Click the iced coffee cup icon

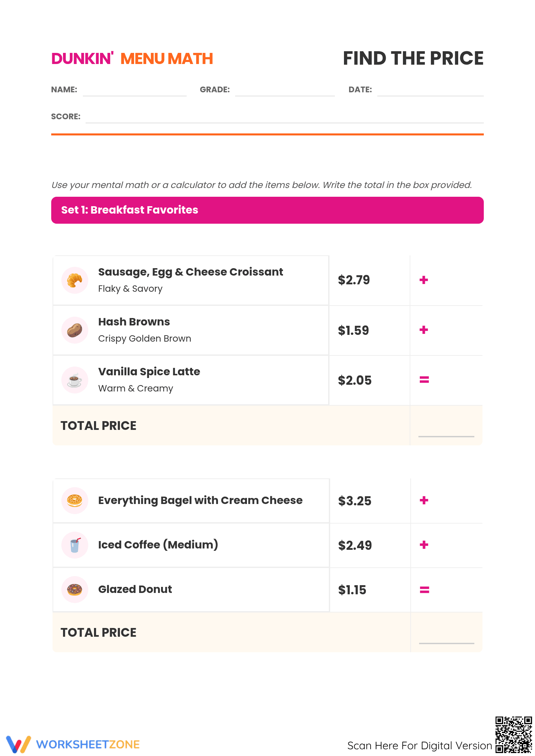tap(75, 545)
